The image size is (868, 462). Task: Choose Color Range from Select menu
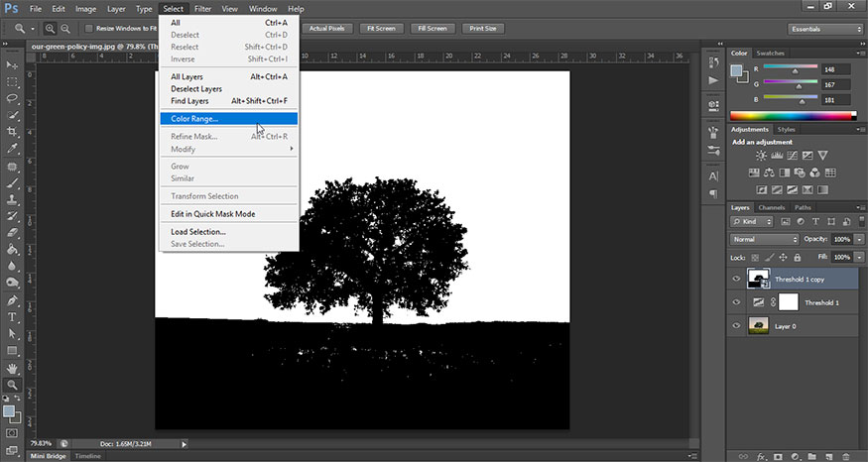click(x=194, y=118)
